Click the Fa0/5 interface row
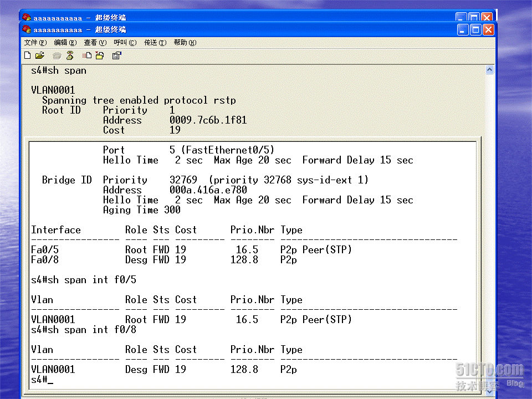The height and width of the screenshot is (399, 532). coord(191,250)
